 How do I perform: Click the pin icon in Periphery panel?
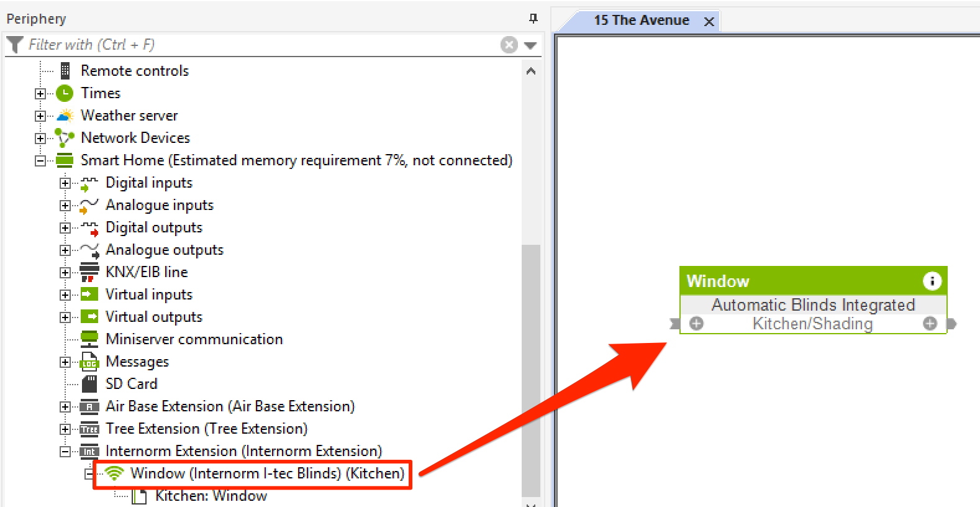click(533, 19)
